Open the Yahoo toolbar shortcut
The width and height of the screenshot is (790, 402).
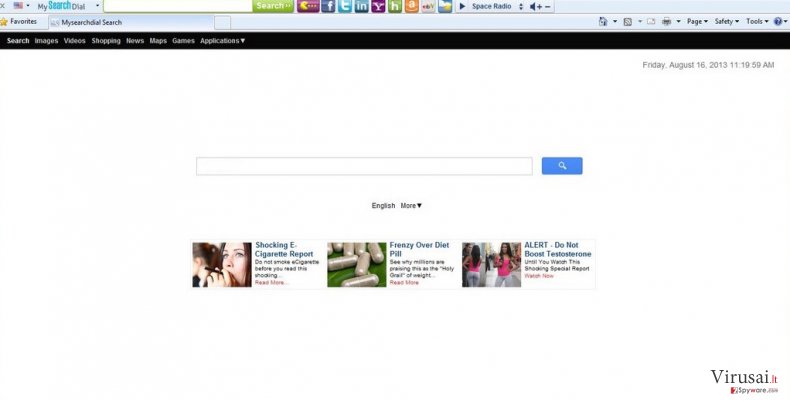point(378,6)
